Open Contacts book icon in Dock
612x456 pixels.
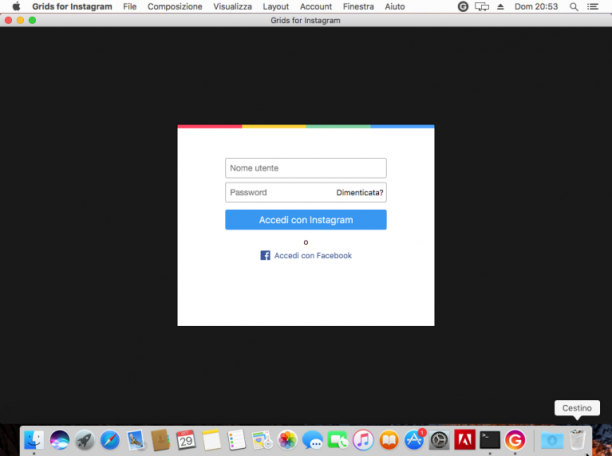(x=160, y=440)
